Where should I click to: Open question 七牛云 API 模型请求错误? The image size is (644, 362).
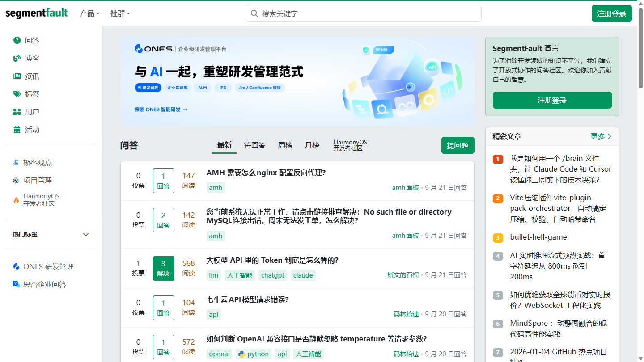247,299
